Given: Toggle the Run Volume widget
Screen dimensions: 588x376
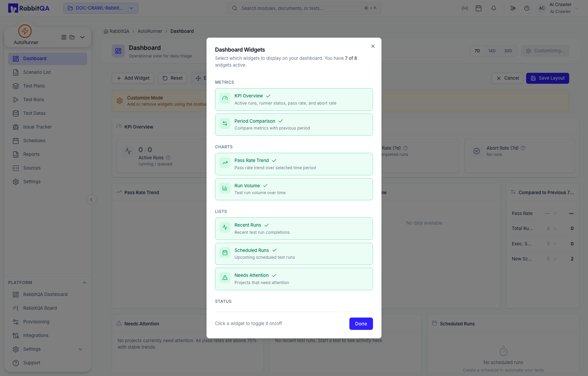Looking at the screenshot, I should pyautogui.click(x=294, y=189).
